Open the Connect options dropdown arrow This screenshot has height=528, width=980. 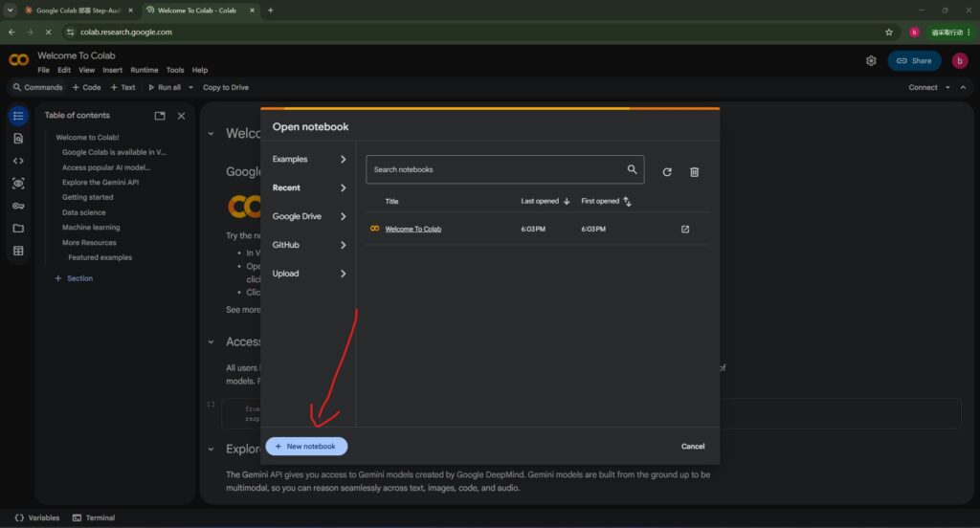(x=947, y=87)
